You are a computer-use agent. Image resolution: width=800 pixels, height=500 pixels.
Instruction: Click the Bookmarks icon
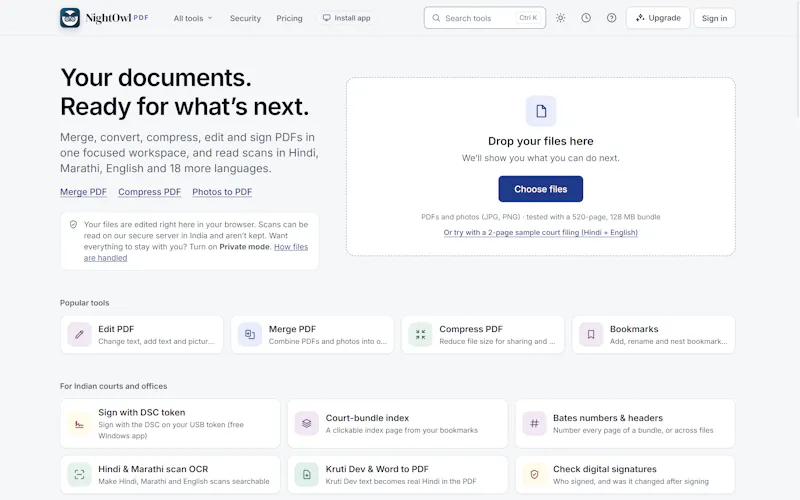591,335
